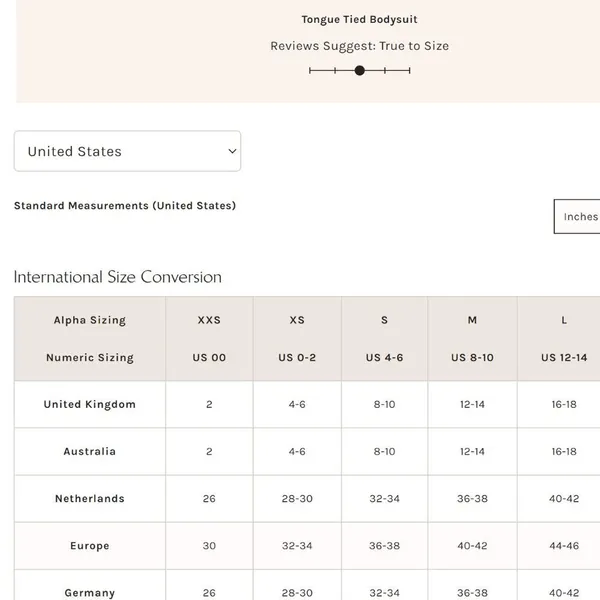This screenshot has width=600, height=600.
Task: Click the dropdown chevron arrow icon
Action: click(232, 151)
